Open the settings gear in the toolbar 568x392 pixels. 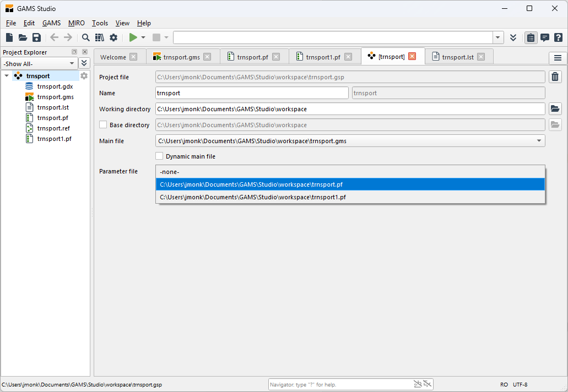click(113, 37)
